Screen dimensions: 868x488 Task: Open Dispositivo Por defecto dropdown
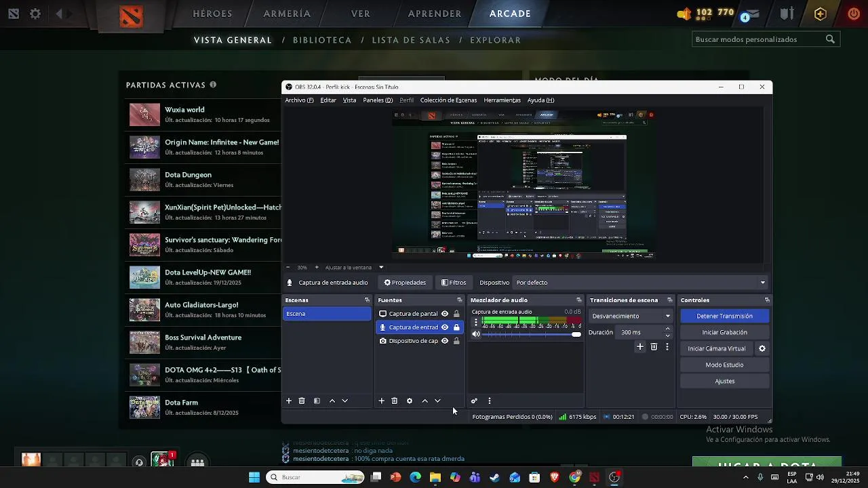coord(641,283)
